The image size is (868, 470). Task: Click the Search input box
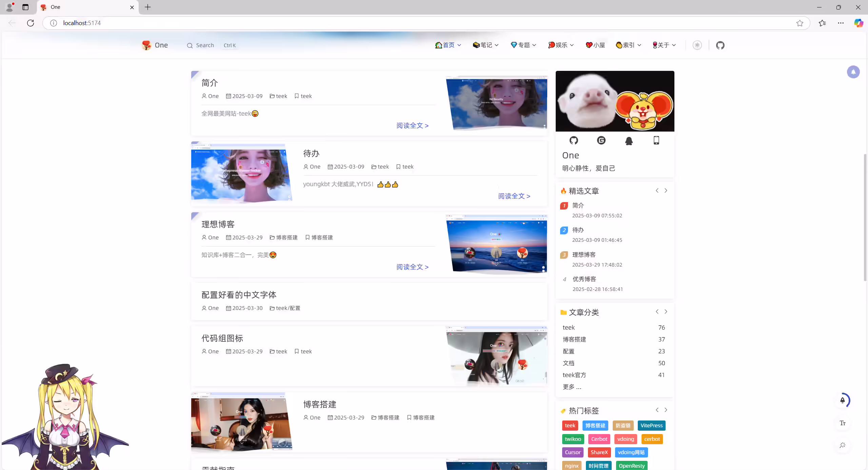click(213, 45)
